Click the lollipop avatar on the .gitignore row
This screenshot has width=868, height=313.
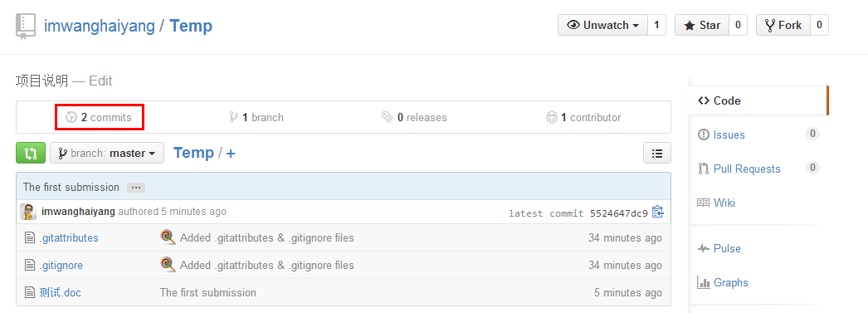[x=168, y=265]
